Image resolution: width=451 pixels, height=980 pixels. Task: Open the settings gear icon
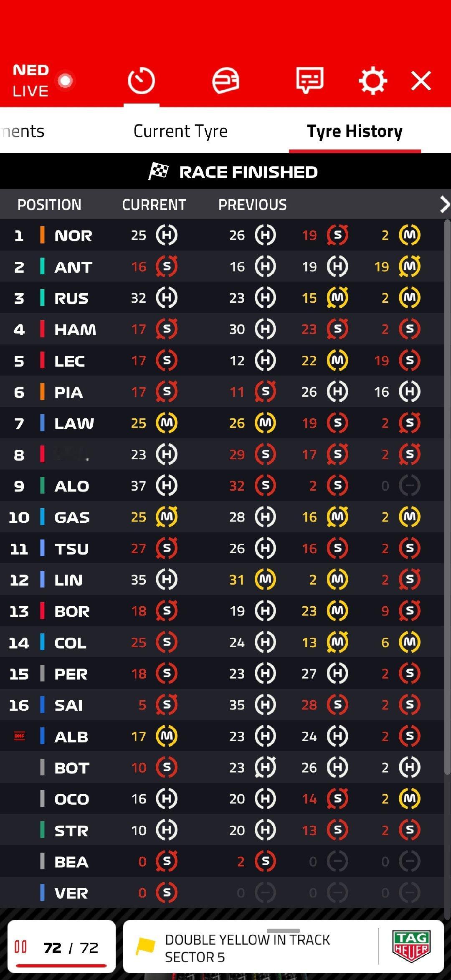pyautogui.click(x=372, y=80)
